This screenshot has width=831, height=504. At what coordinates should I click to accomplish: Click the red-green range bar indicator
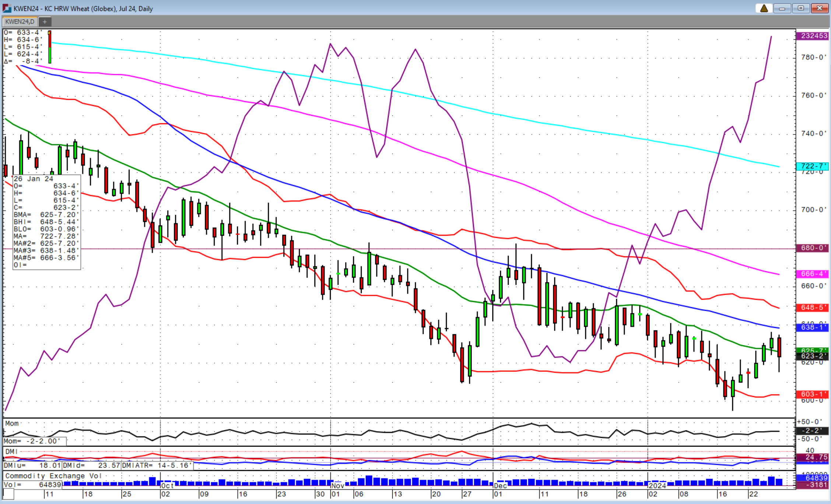[x=50, y=47]
